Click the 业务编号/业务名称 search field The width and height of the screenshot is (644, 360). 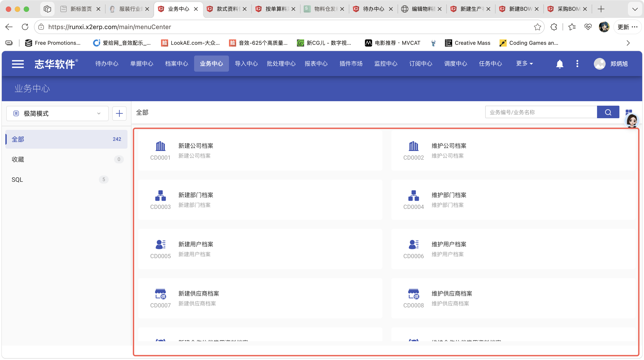[x=541, y=112]
